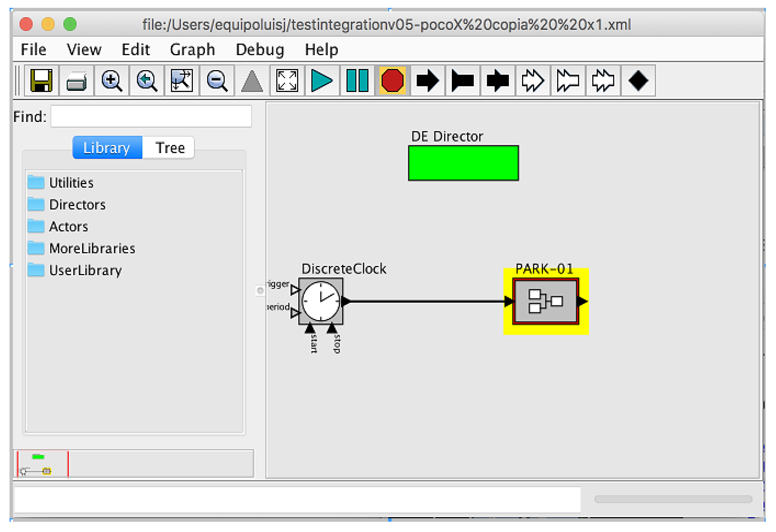Select the PARK-01 composite actor
Image resolution: width=776 pixels, height=532 pixels.
click(546, 302)
